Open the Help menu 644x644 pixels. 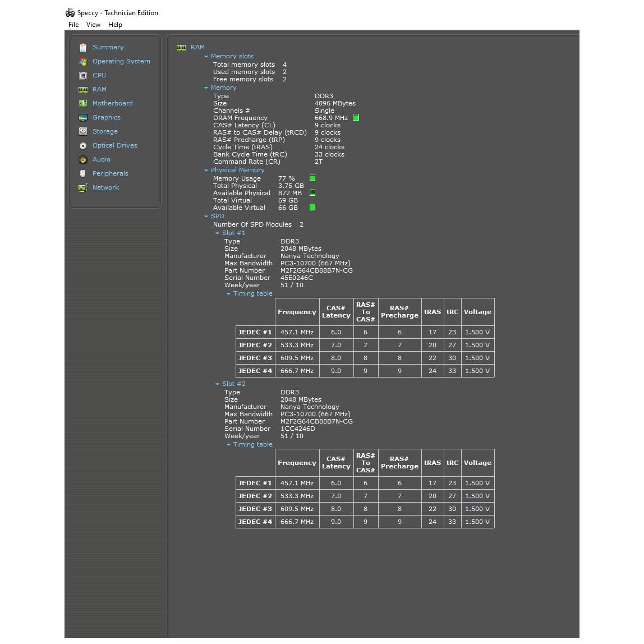pos(115,25)
